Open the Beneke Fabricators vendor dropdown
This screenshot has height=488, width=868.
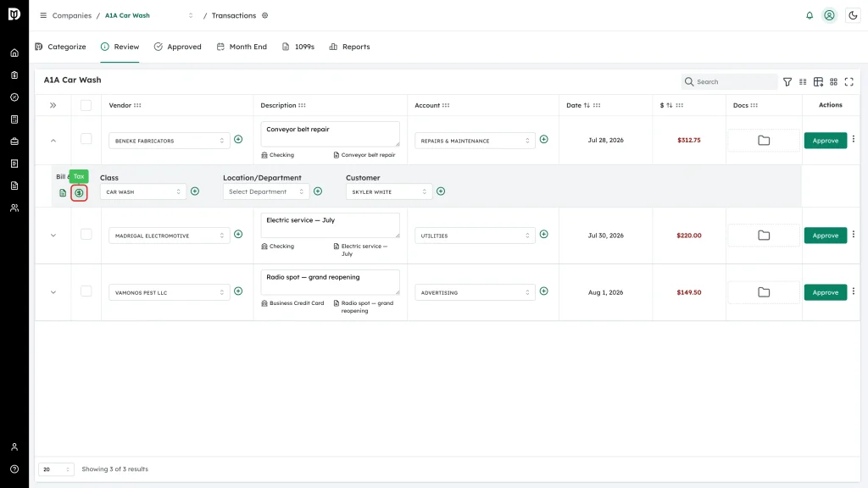(169, 141)
